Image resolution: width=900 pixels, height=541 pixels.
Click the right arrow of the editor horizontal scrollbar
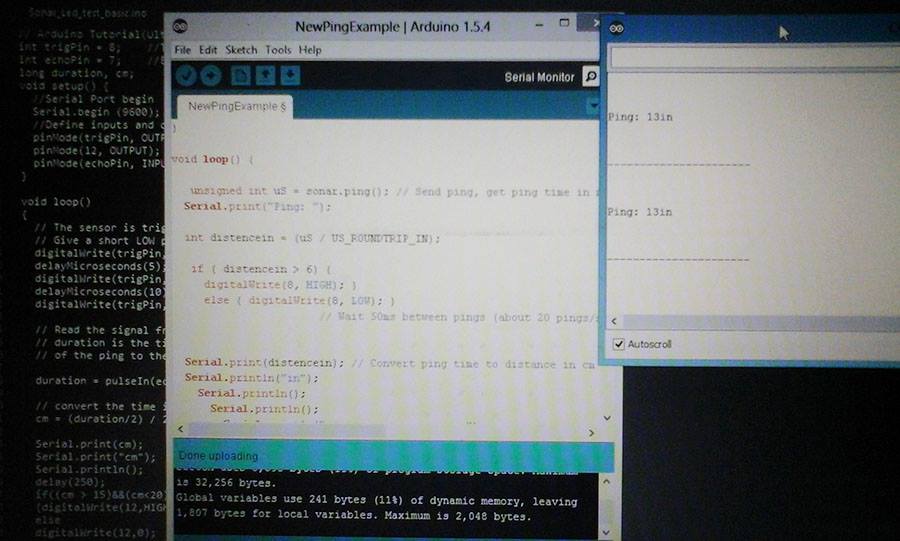(591, 433)
